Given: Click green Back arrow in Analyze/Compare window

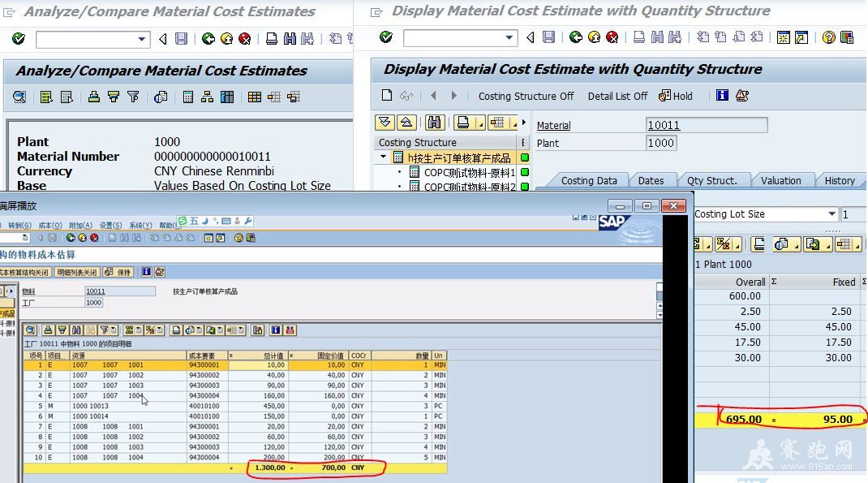Looking at the screenshot, I should point(208,39).
